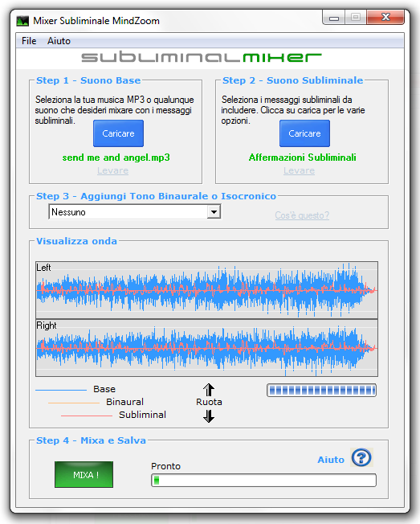Click the Visualizza onda heading
This screenshot has width=420, height=524.
(x=77, y=241)
